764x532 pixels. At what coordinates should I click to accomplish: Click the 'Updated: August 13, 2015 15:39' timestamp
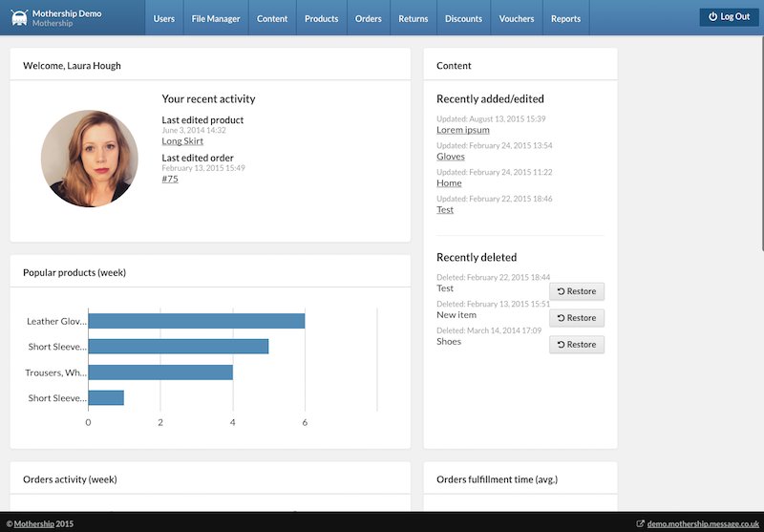491,118
